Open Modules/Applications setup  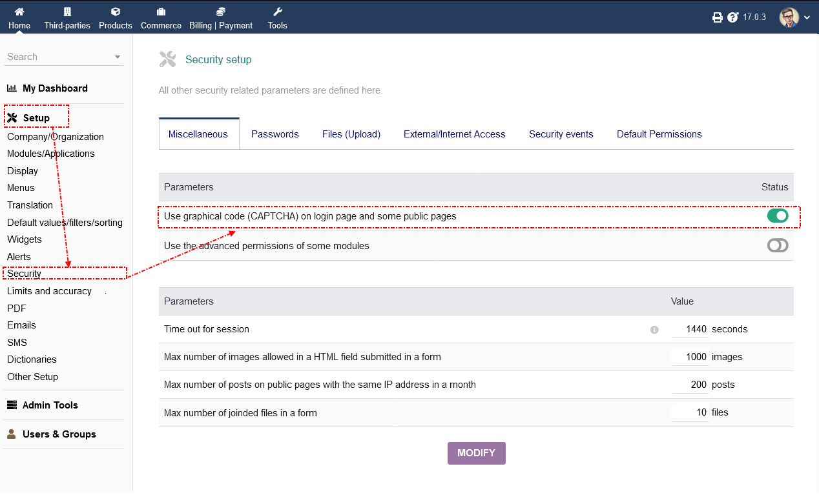(51, 154)
